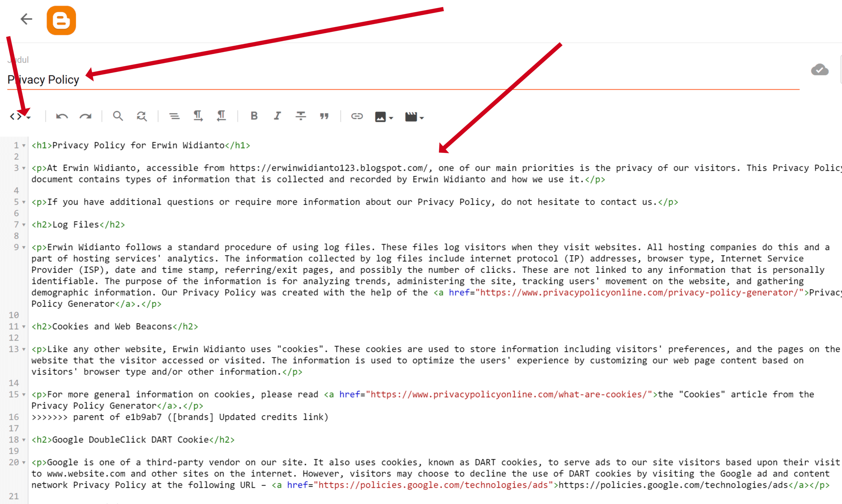This screenshot has height=504, width=842.
Task: Enable italic text formatting
Action: click(277, 116)
